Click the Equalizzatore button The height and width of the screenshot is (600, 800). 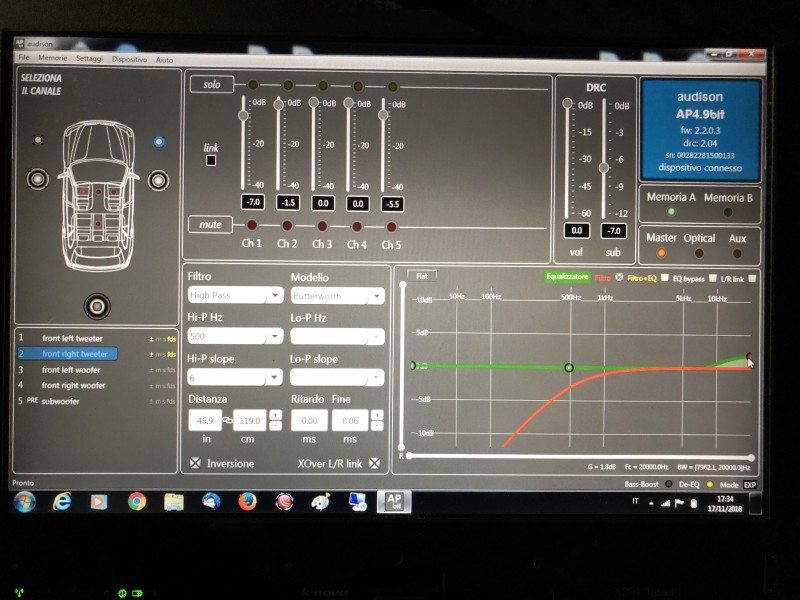(567, 277)
